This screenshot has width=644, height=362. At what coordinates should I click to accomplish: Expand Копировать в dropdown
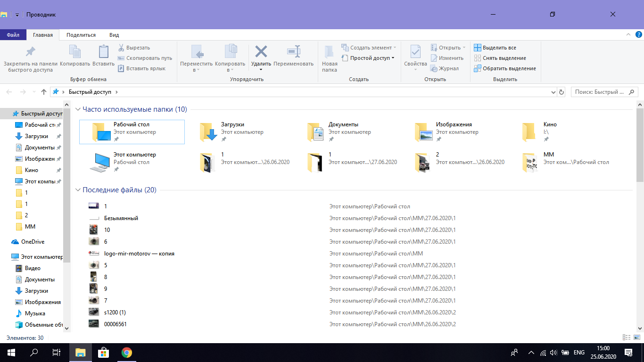click(230, 67)
